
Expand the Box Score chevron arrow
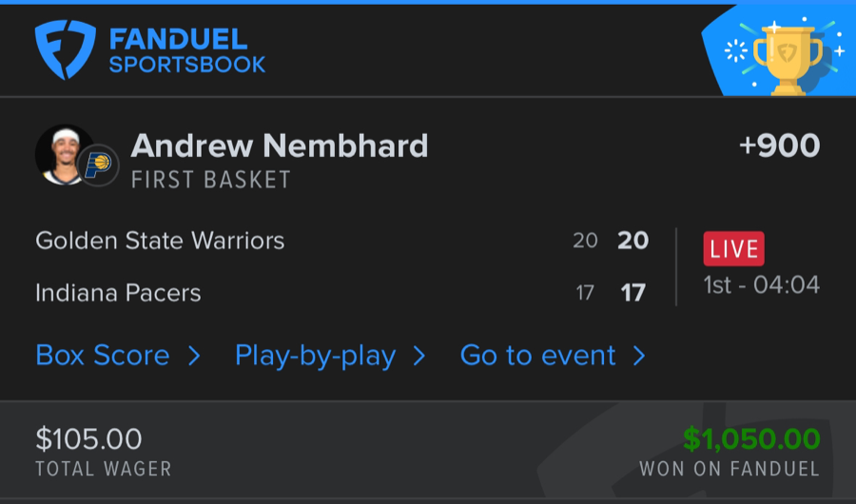[x=194, y=356]
